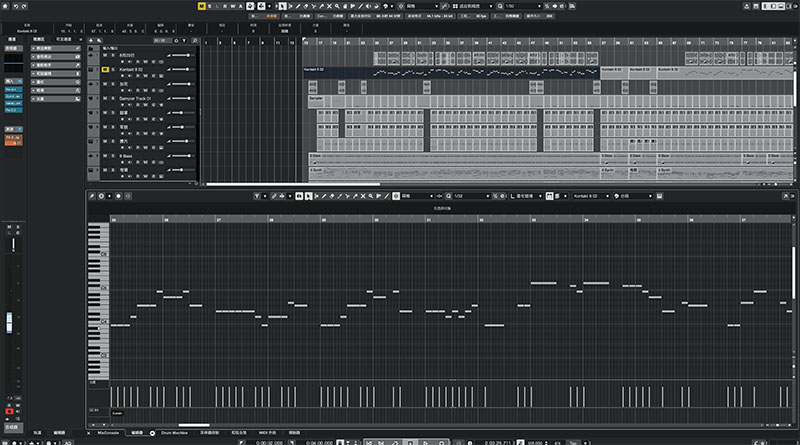This screenshot has height=445, width=800.
Task: Select the Zoom magnifier tool in top toolbar
Action: (337, 6)
